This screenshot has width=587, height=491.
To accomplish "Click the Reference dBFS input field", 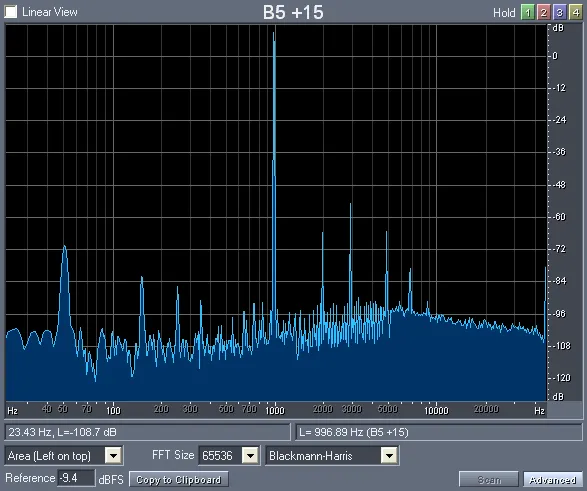I will point(76,478).
